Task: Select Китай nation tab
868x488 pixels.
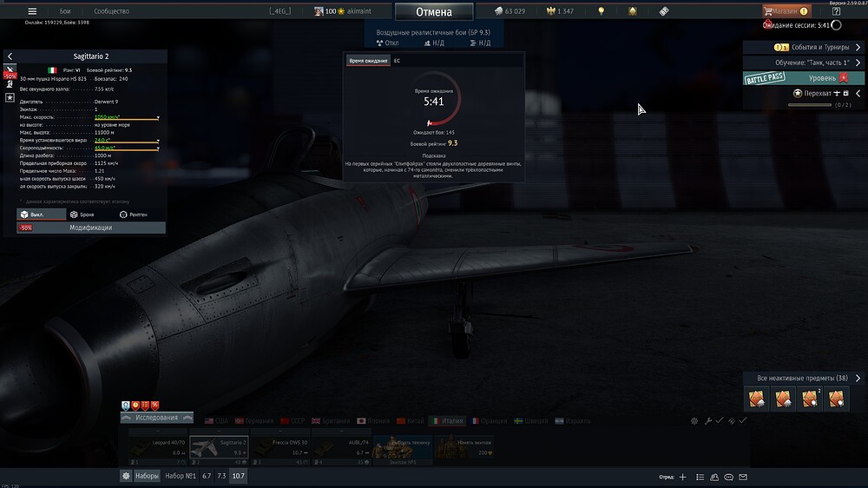Action: click(411, 421)
